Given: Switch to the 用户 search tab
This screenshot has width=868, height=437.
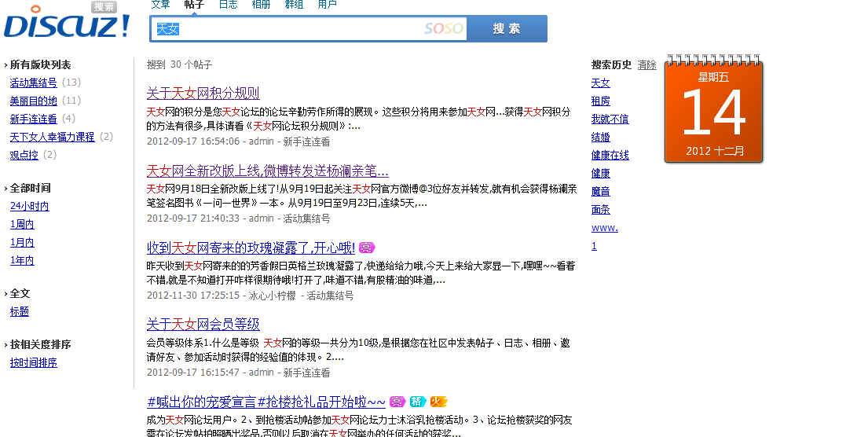Looking at the screenshot, I should pyautogui.click(x=327, y=5).
